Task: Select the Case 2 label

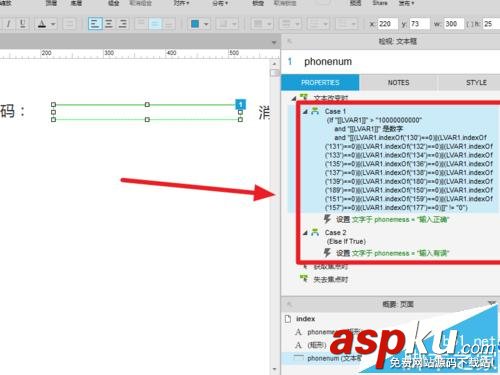Action: (335, 232)
